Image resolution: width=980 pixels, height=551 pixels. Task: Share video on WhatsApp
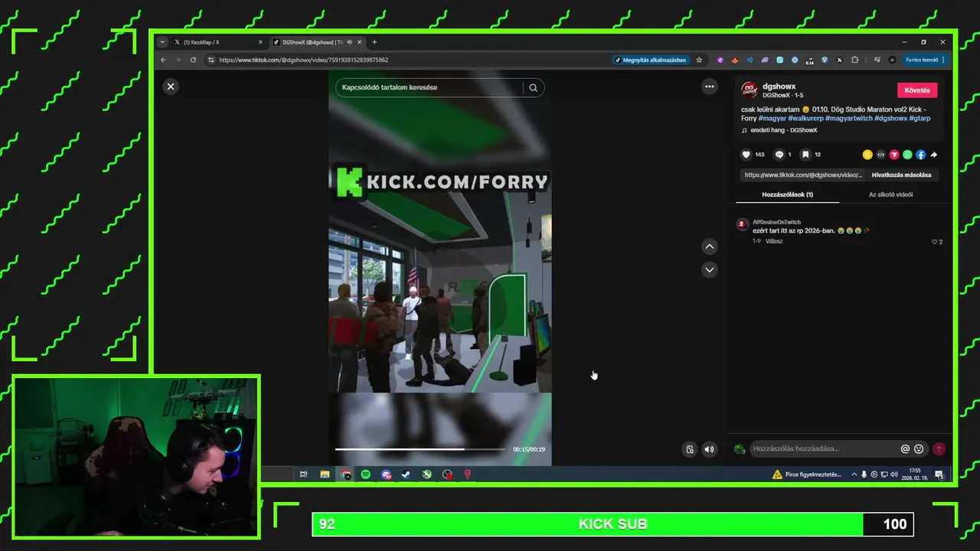pyautogui.click(x=907, y=155)
